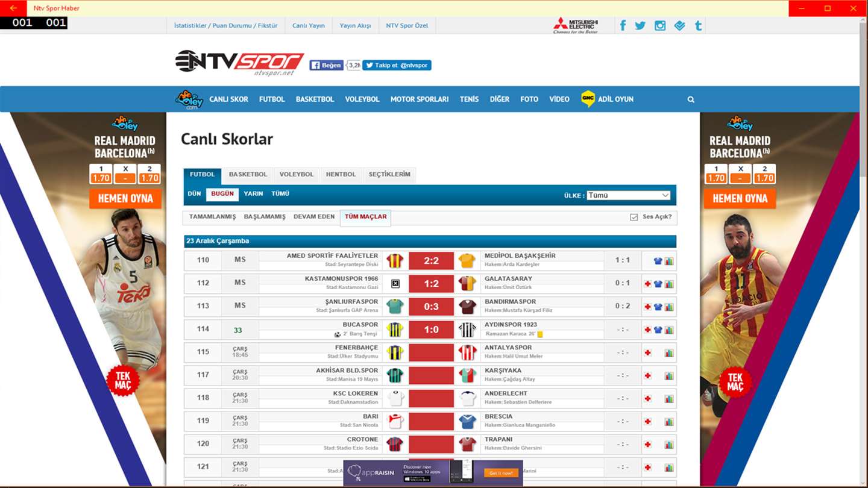Add Fenerbahçe–Antalyaspor match with red plus
This screenshot has height=488, width=868.
(x=647, y=352)
